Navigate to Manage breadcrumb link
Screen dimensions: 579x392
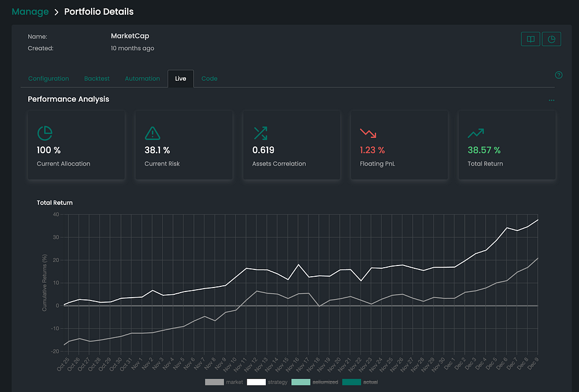pos(31,12)
